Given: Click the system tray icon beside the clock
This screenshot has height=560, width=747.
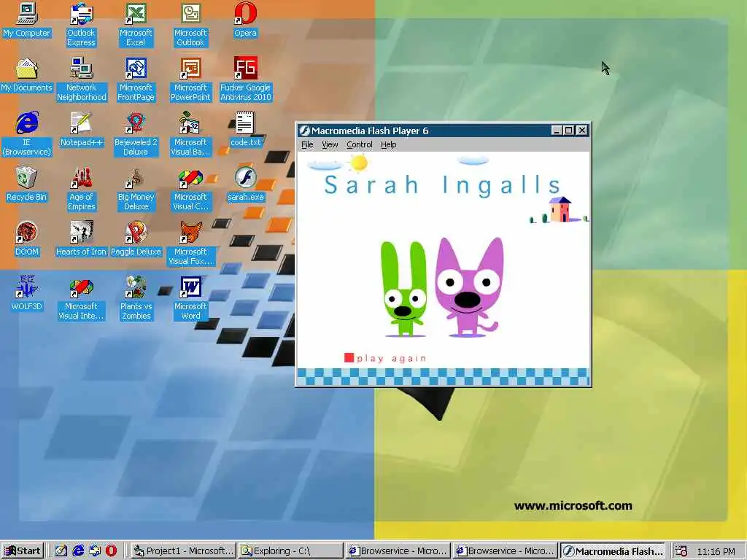Looking at the screenshot, I should pos(681,551).
